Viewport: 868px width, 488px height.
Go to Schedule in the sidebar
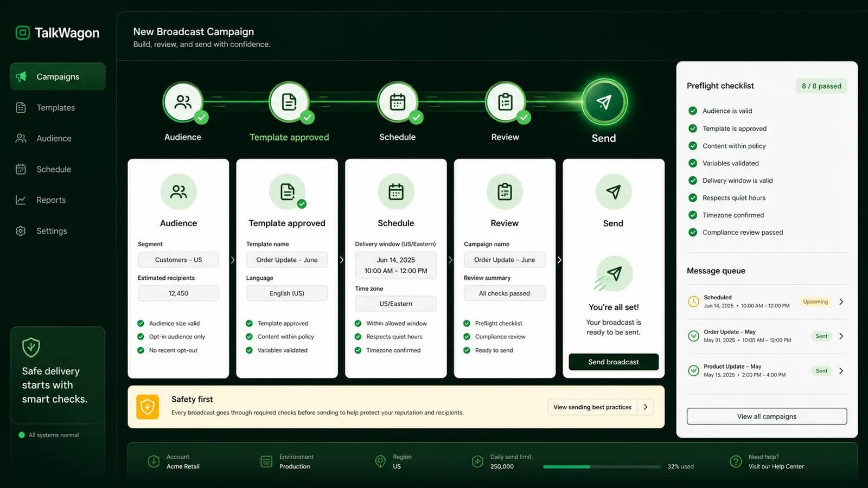point(58,169)
